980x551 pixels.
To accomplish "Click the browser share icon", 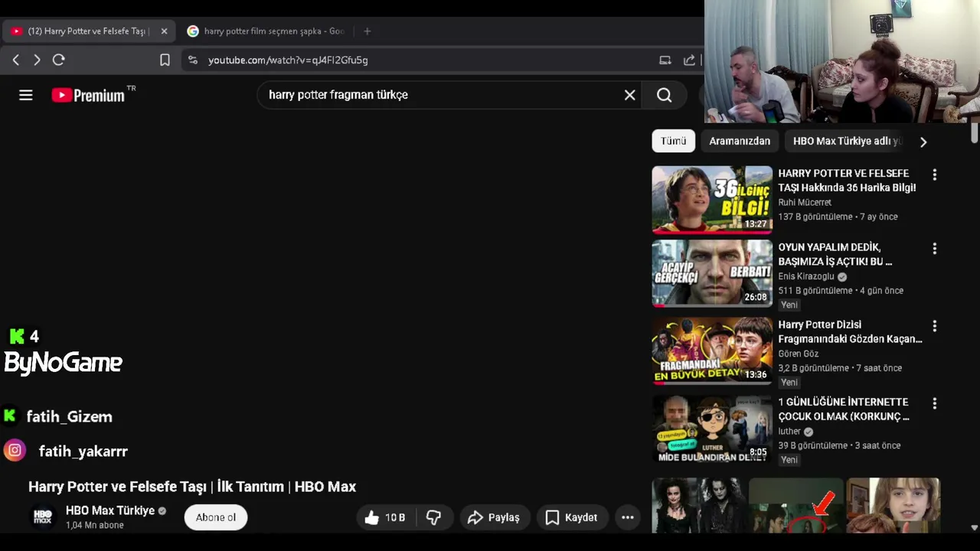I will tap(689, 60).
